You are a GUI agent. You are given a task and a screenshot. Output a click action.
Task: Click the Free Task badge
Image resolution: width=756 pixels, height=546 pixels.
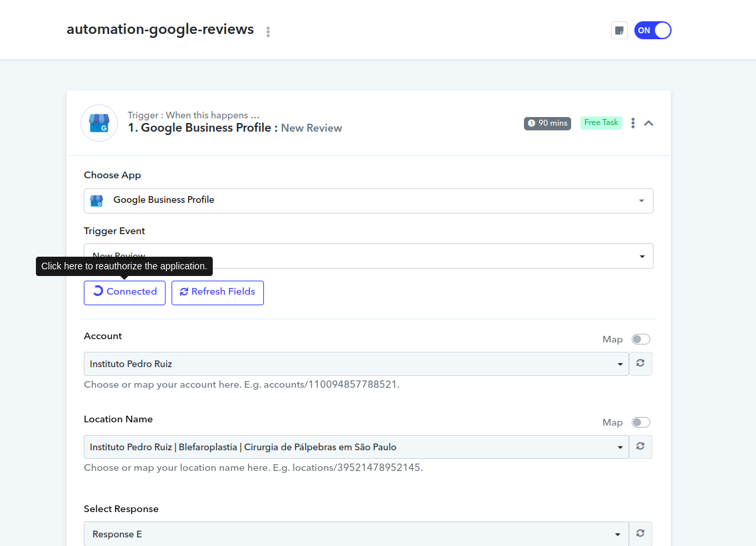(601, 122)
